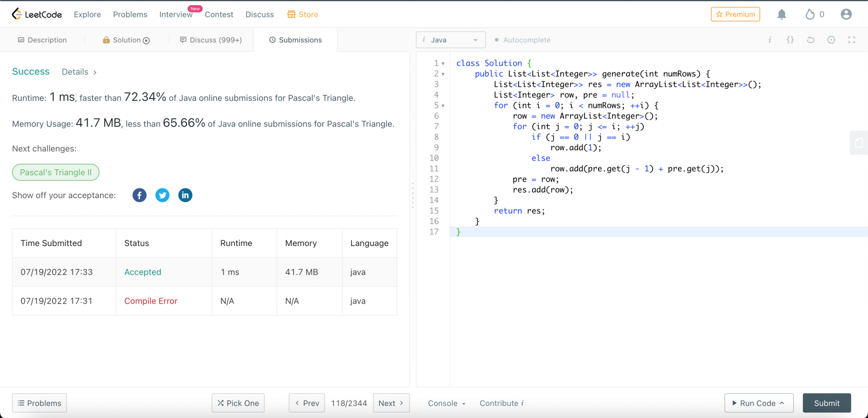868x418 pixels.
Task: Enter fullscreen editor mode icon
Action: click(x=851, y=40)
